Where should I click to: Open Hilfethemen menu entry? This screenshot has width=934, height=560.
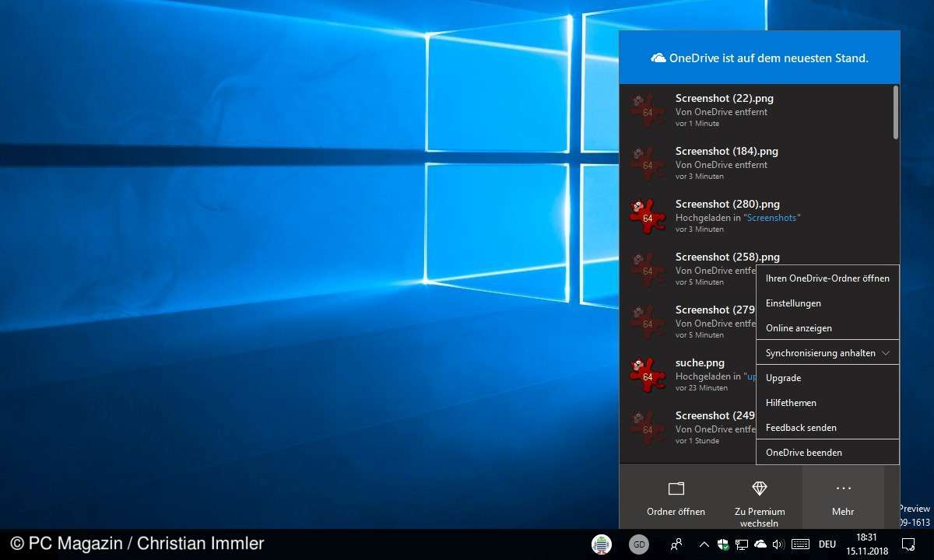click(x=827, y=403)
